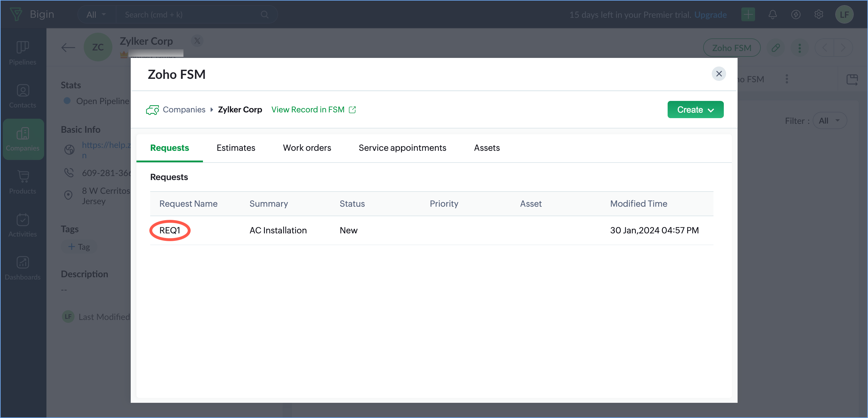
Task: Click the phone icon in Basic Info
Action: (x=69, y=173)
